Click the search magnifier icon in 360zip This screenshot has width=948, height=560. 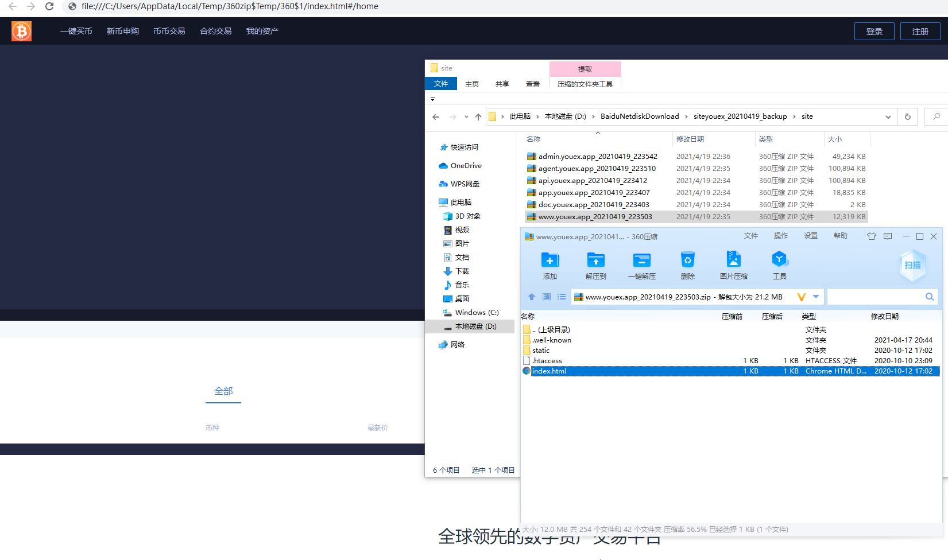coord(930,297)
